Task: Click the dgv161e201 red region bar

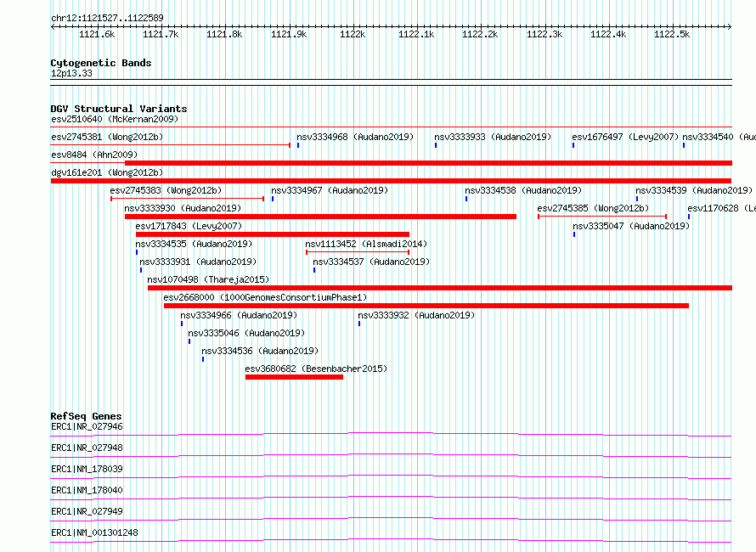Action: click(x=392, y=181)
